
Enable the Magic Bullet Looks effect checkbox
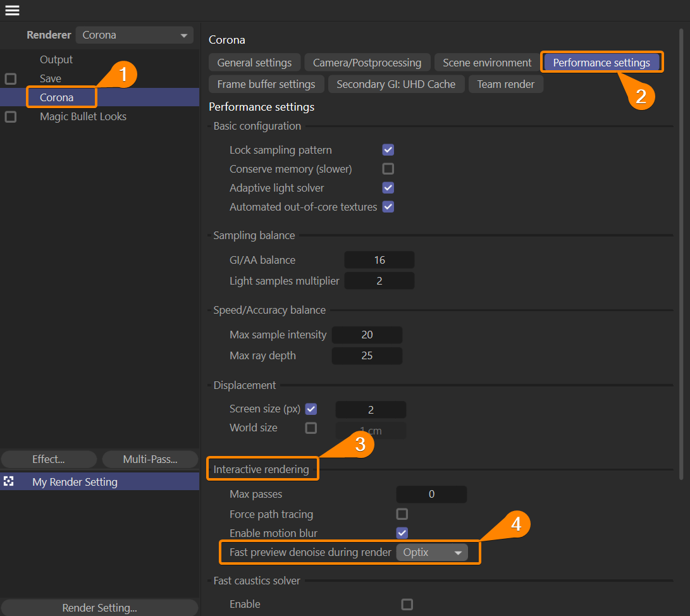point(11,117)
